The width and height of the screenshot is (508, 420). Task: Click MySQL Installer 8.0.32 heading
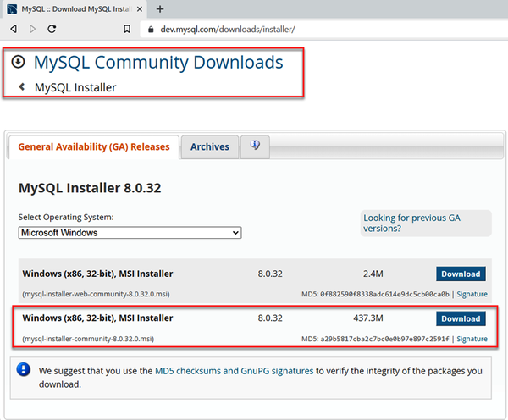click(90, 188)
